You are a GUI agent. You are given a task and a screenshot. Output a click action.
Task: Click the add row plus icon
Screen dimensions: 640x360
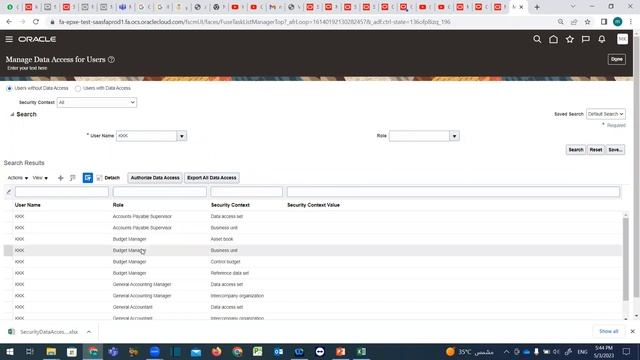pyautogui.click(x=60, y=178)
